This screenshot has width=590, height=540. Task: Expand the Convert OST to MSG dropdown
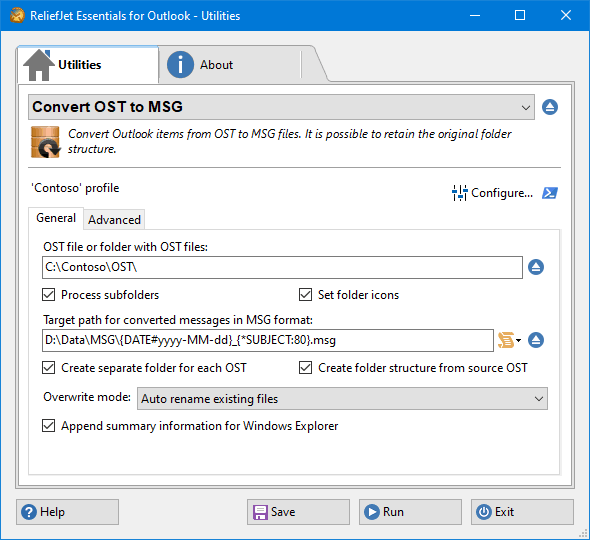tap(281, 107)
